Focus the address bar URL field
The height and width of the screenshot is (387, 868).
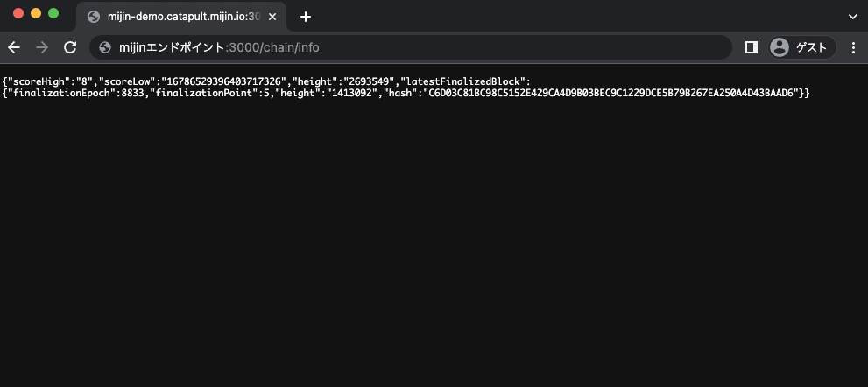pyautogui.click(x=411, y=47)
